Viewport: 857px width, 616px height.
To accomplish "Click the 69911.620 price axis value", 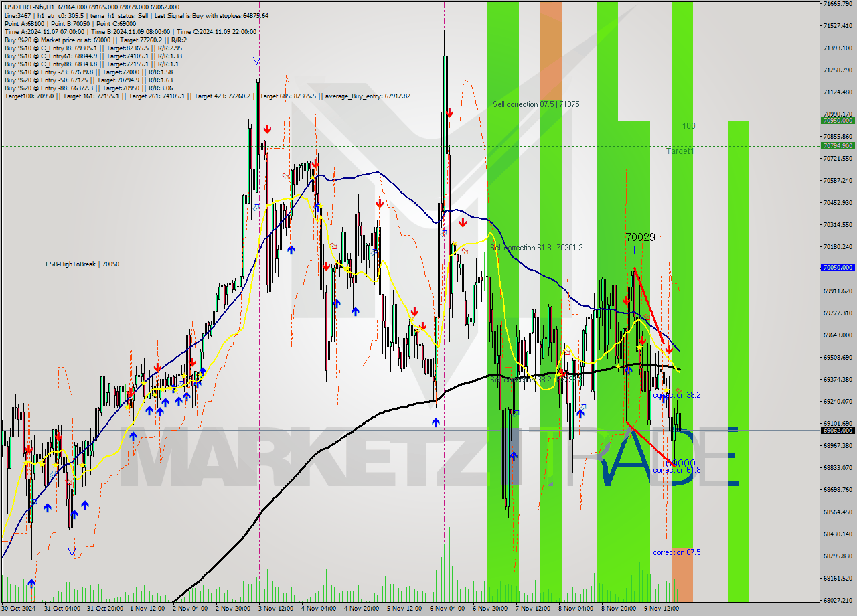I will click(839, 291).
